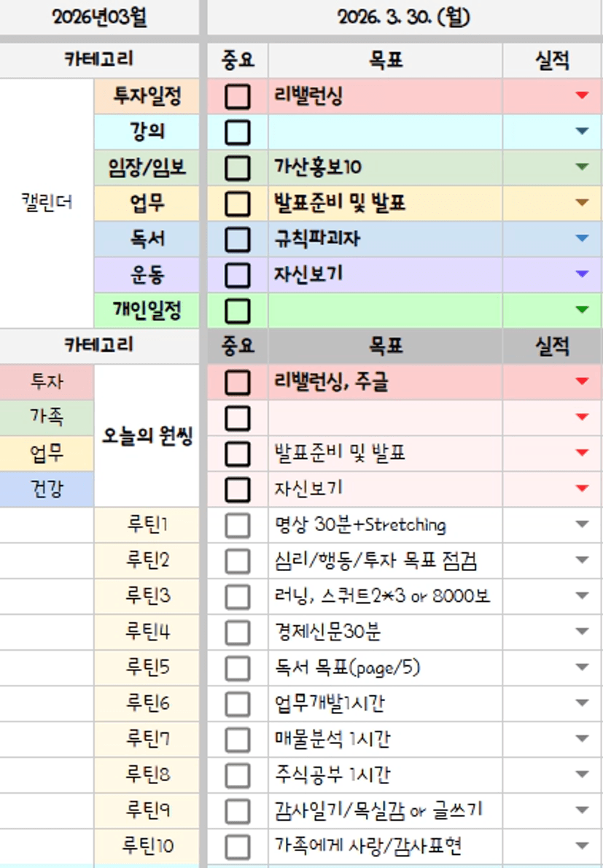Click the 심리/행동/투자 목표 점검 goal cell
Viewport: 603px width, 868px height.
click(x=386, y=561)
